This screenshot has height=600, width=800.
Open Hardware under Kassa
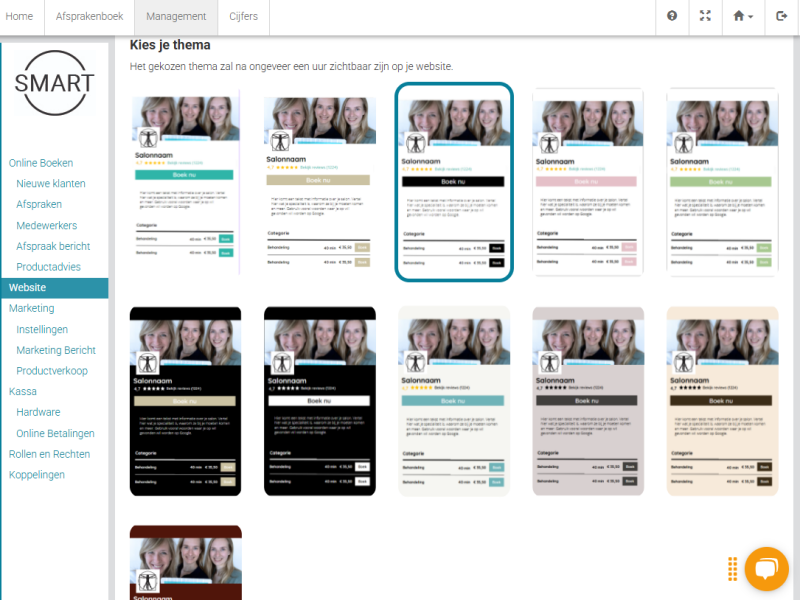(x=38, y=412)
